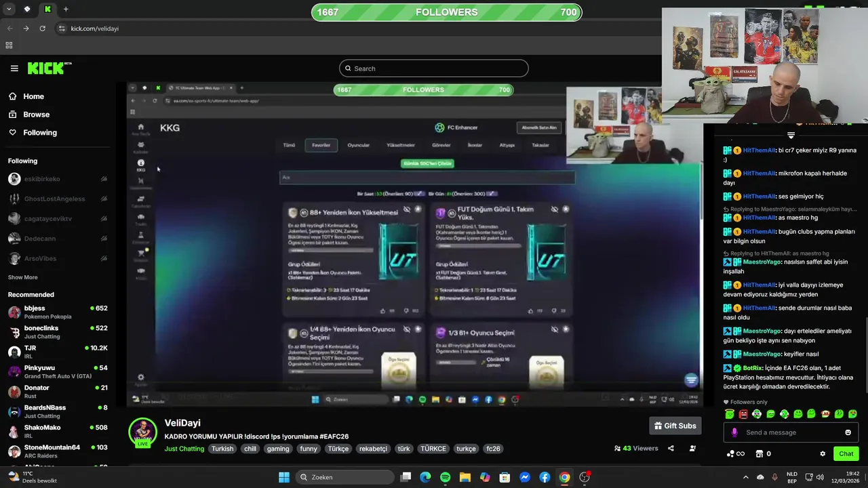The image size is (868, 488).
Task: Open File Explorer from the taskbar
Action: (465, 477)
